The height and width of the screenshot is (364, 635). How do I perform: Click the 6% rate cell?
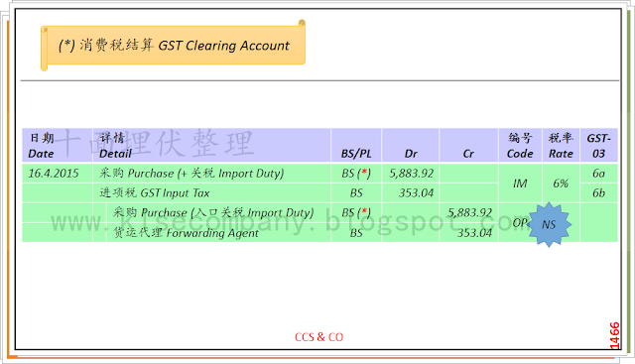click(561, 183)
